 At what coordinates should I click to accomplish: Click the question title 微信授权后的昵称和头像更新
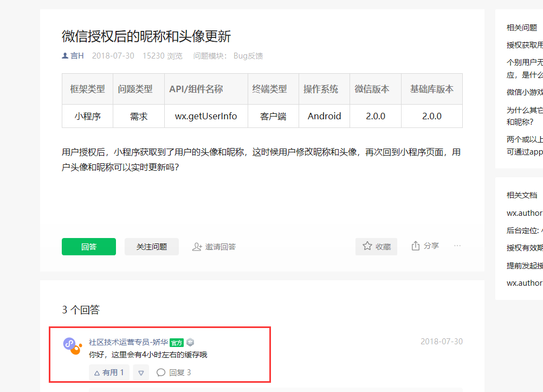(x=146, y=36)
